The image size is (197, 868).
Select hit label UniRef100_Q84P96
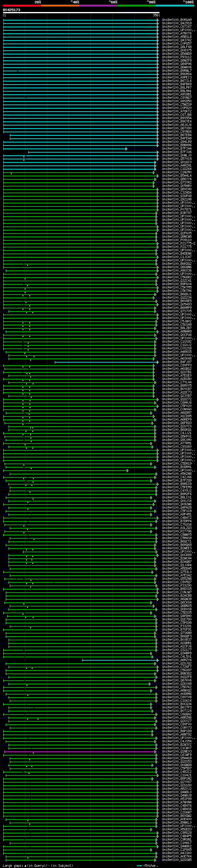click(177, 64)
